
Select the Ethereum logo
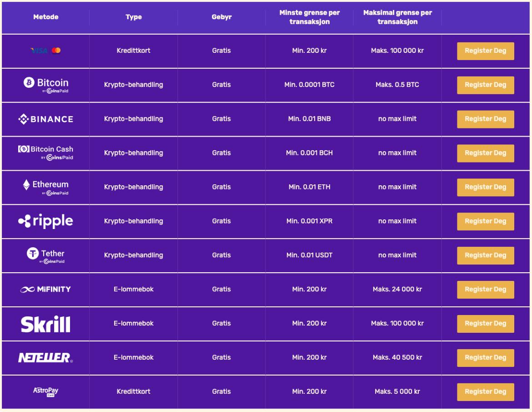click(x=46, y=187)
